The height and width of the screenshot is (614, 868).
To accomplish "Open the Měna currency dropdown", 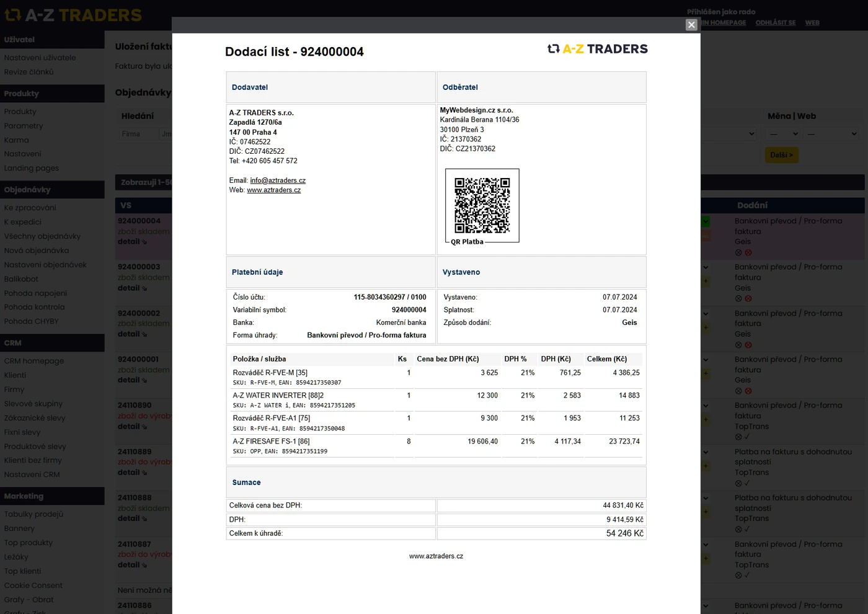I will click(784, 134).
